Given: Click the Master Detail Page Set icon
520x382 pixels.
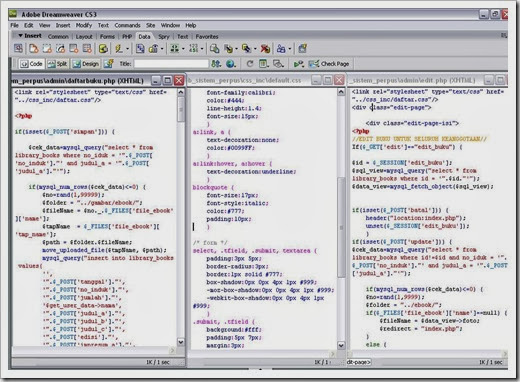Looking at the screenshot, I should click(x=214, y=49).
